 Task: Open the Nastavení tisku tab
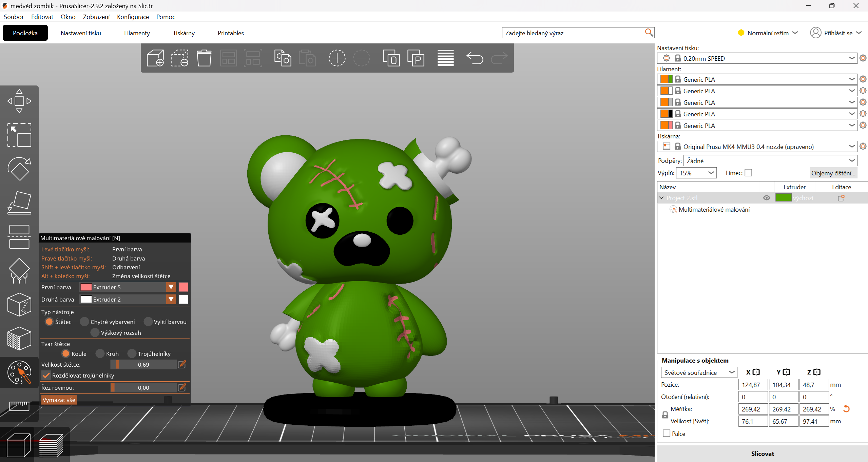[x=81, y=33]
